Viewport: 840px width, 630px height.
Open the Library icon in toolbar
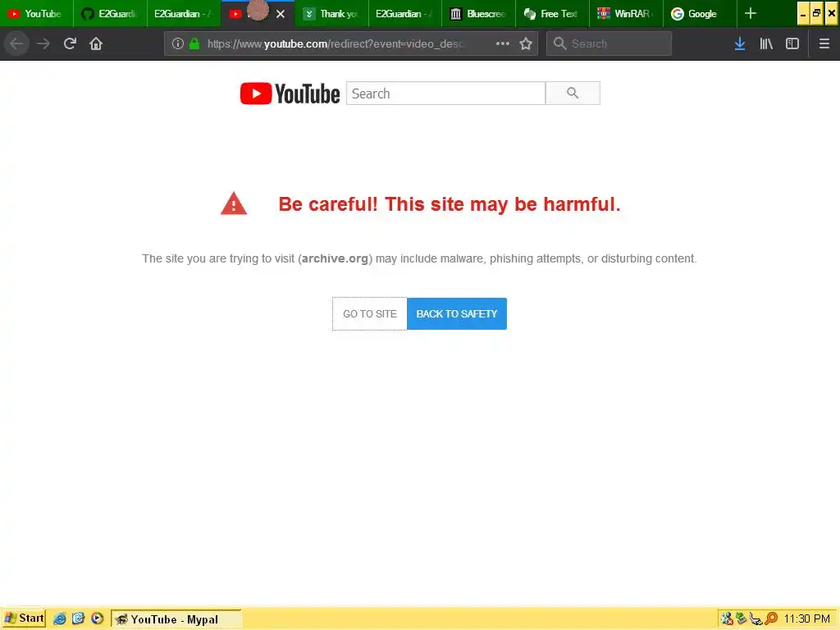pyautogui.click(x=766, y=43)
